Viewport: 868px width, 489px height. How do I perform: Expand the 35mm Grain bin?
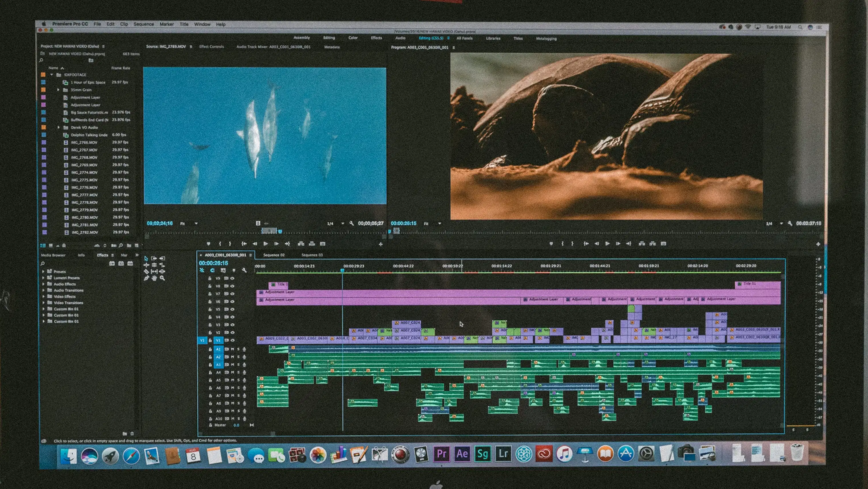58,90
